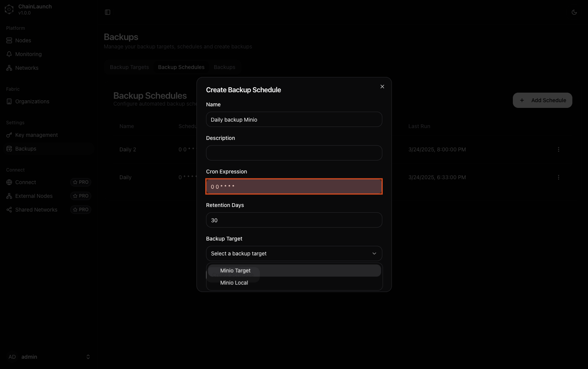588x369 pixels.
Task: Switch to the Backup Targets tab
Action: point(129,67)
